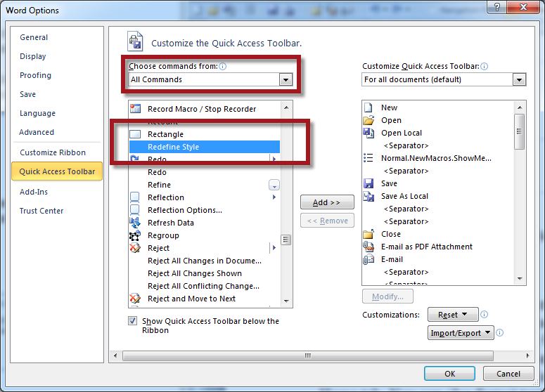545x392 pixels.
Task: Expand the Redo split arrow
Action: (x=274, y=159)
